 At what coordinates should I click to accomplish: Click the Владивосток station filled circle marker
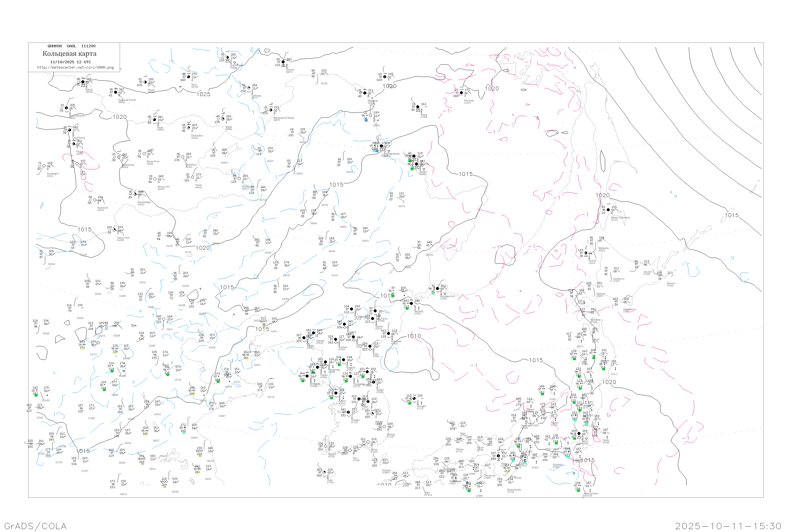pyautogui.click(x=437, y=289)
